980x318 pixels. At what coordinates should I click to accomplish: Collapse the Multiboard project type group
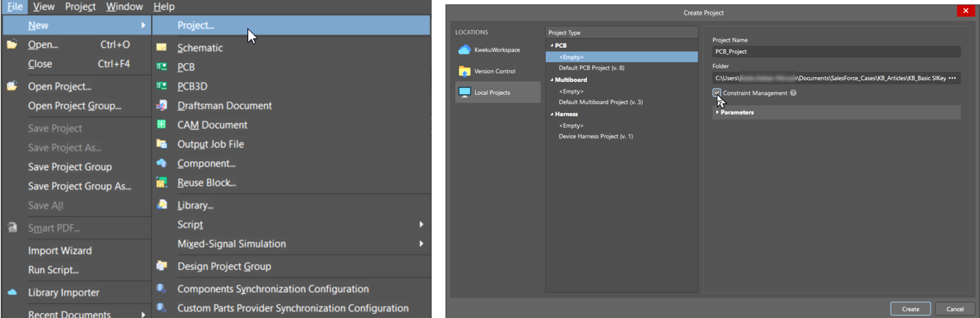(x=552, y=80)
